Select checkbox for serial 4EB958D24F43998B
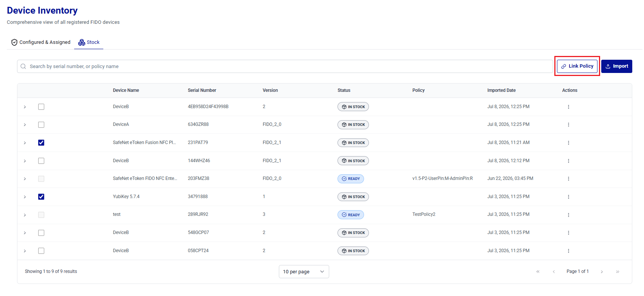644x296 pixels. [x=41, y=107]
